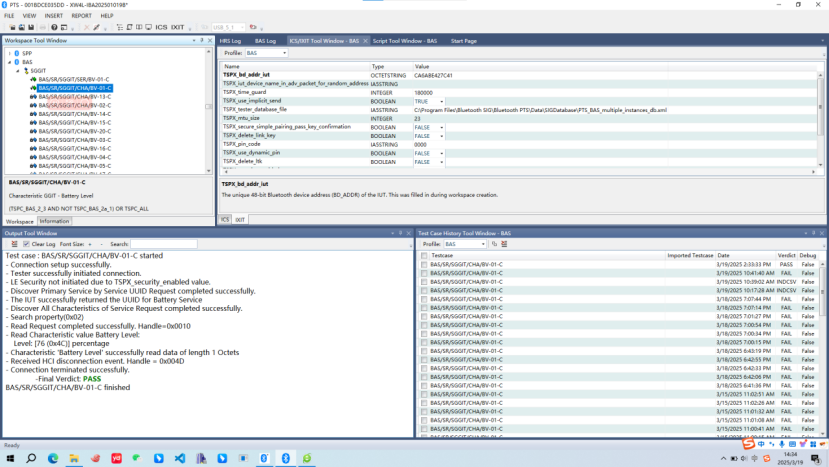Check the box for the 10:39:02 AM INDCSV row
The image size is (829, 467).
click(x=424, y=282)
